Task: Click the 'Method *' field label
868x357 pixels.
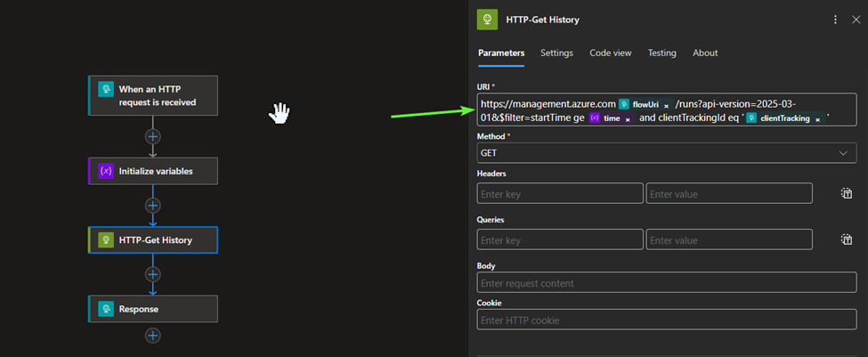Action: coord(494,135)
